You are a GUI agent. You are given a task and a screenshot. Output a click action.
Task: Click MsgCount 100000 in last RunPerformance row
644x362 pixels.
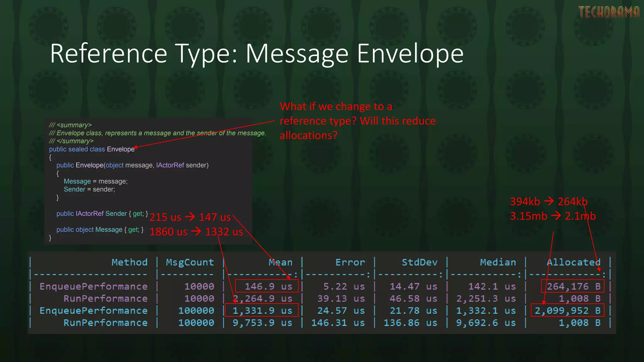[196, 323]
